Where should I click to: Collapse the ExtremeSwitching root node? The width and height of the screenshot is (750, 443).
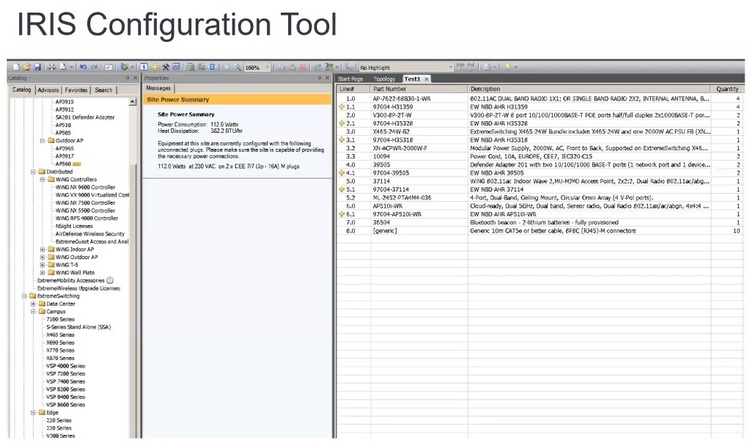(24, 296)
